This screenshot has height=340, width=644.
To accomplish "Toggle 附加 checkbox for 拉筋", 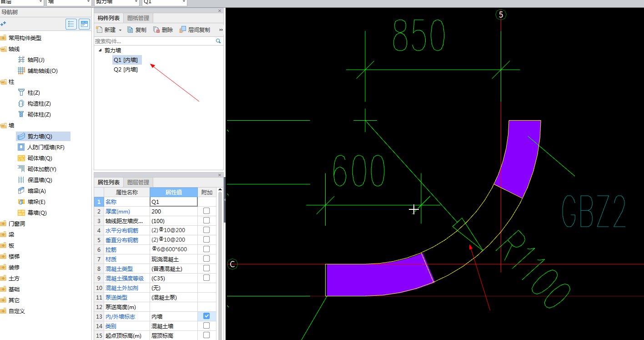I will point(206,249).
